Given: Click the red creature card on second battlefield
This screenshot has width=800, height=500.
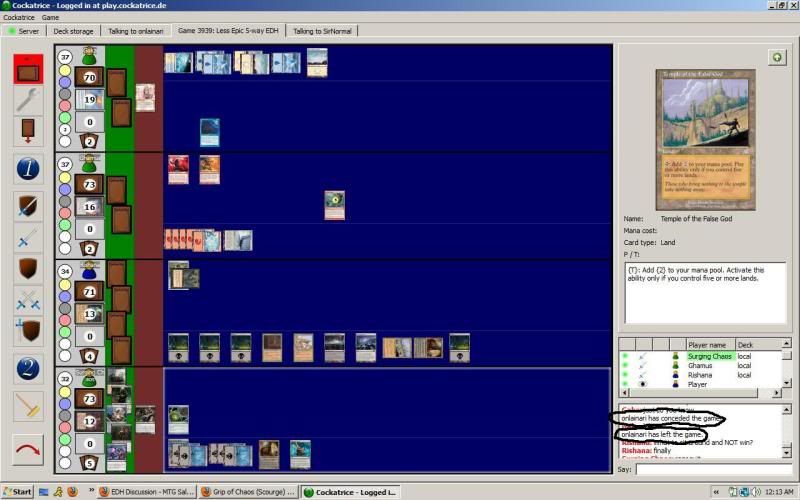Looking at the screenshot, I should pyautogui.click(x=179, y=169).
